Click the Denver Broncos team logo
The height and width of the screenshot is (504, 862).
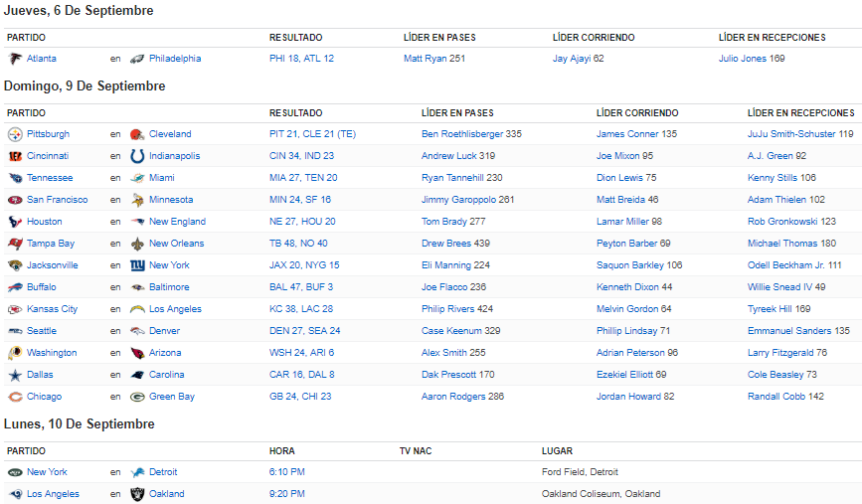137,331
